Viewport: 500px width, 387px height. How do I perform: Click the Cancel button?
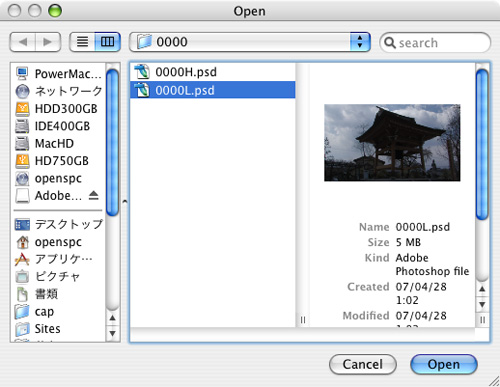(363, 364)
